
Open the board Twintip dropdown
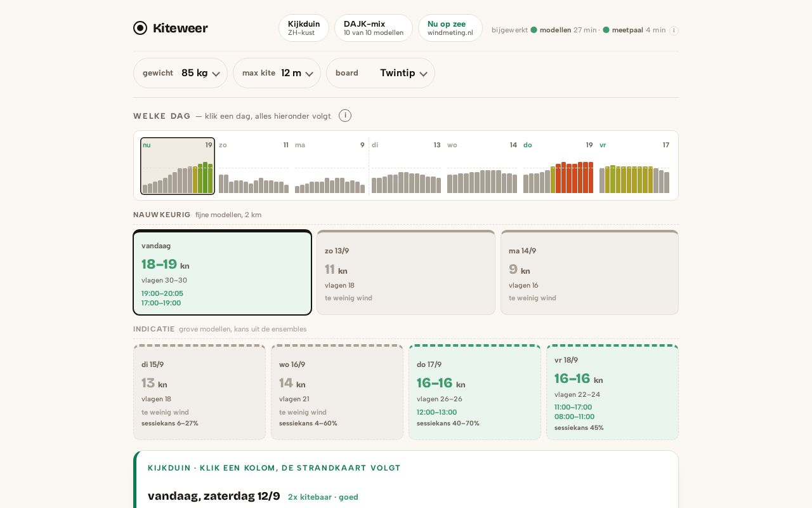tap(381, 73)
